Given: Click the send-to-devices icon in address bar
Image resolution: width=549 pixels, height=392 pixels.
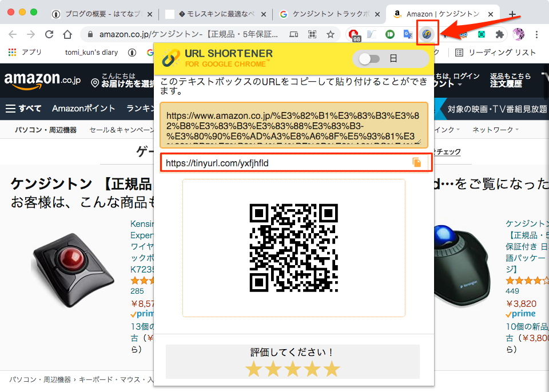Looking at the screenshot, I should [x=294, y=34].
